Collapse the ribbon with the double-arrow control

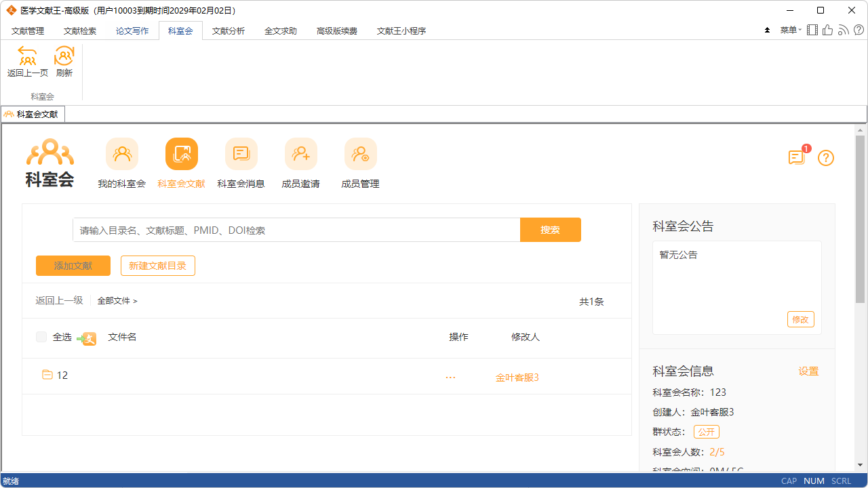pos(767,30)
